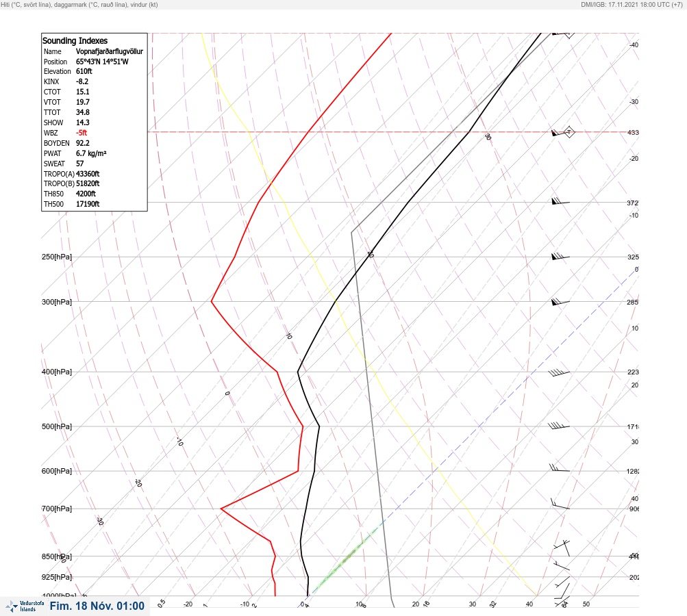Click the forecast time 'Fim. 18 Nóv. 01:00'
Image resolution: width=687 pixels, height=616 pixels.
pos(97,606)
